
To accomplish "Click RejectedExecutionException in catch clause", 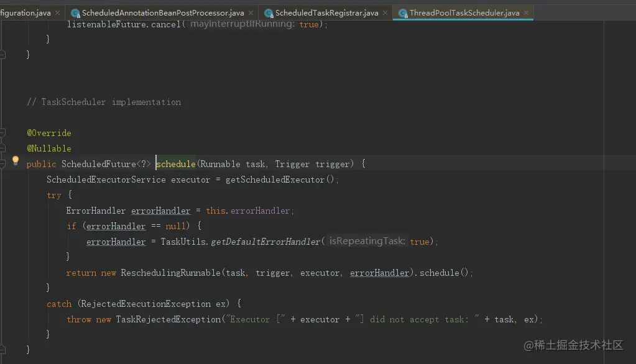I will 146,304.
